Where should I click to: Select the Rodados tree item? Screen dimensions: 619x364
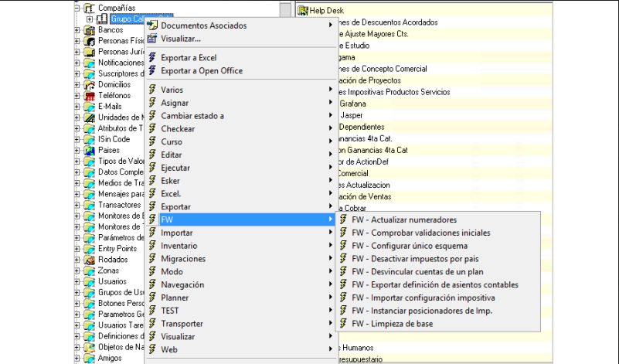pyautogui.click(x=113, y=260)
